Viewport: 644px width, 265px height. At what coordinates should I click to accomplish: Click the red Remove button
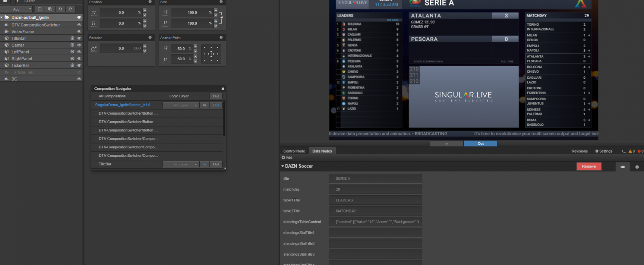tap(589, 167)
